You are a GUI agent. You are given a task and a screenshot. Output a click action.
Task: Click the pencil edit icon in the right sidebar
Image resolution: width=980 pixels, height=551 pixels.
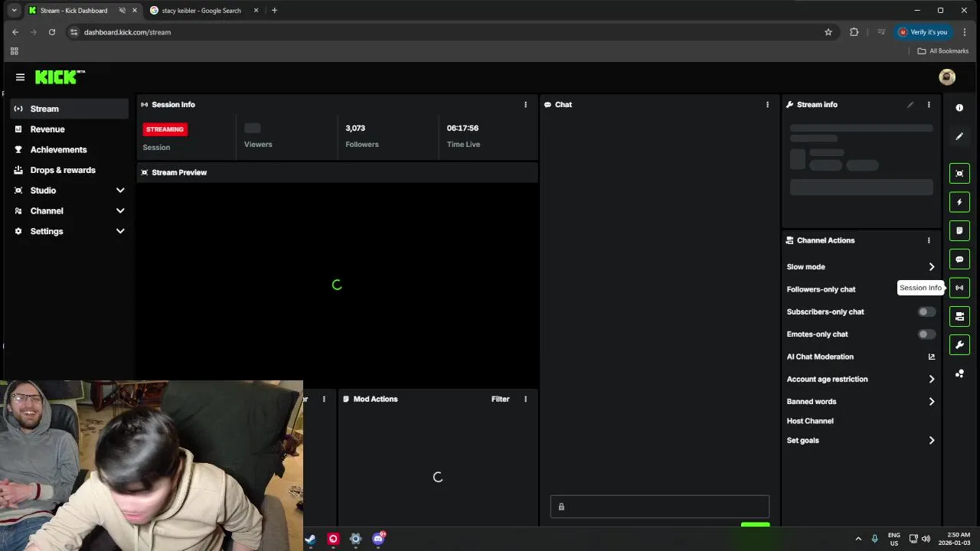(959, 136)
